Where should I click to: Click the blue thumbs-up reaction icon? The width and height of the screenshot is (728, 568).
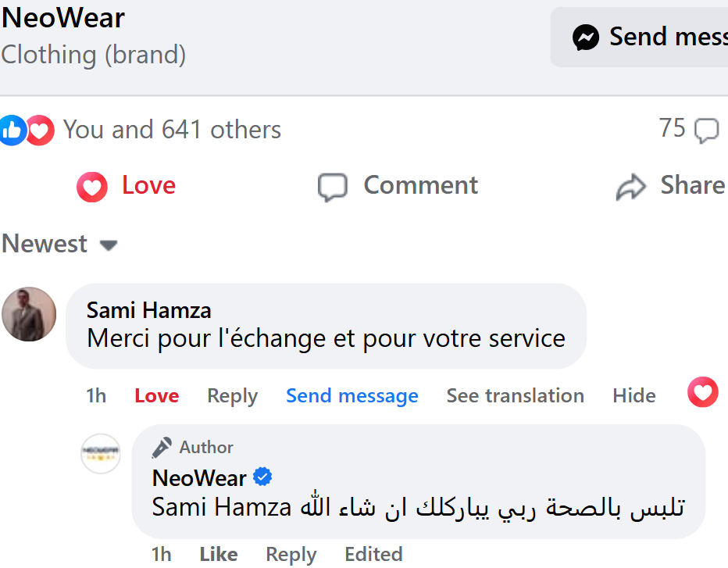(12, 130)
